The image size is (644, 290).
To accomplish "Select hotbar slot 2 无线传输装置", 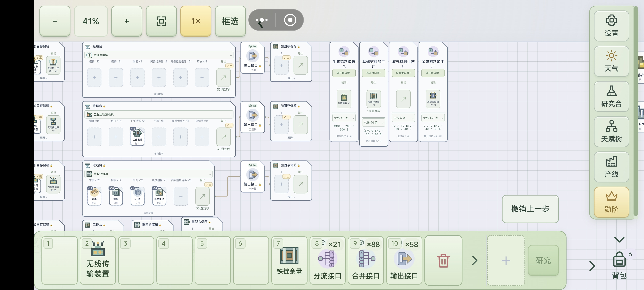I will point(98,260).
